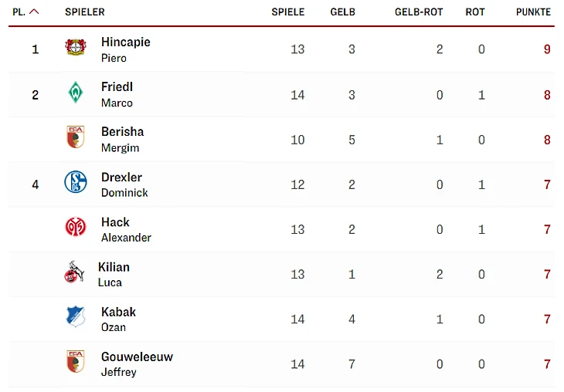
Task: Click the 1. FC Köln logo beside Kilian
Action: (74, 272)
